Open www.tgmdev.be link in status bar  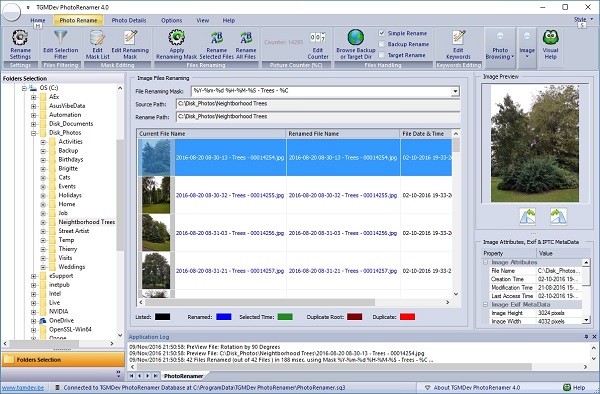[x=23, y=387]
